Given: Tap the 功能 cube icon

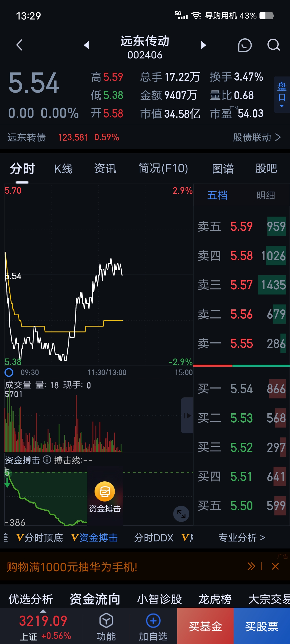Looking at the screenshot, I should click(106, 621).
